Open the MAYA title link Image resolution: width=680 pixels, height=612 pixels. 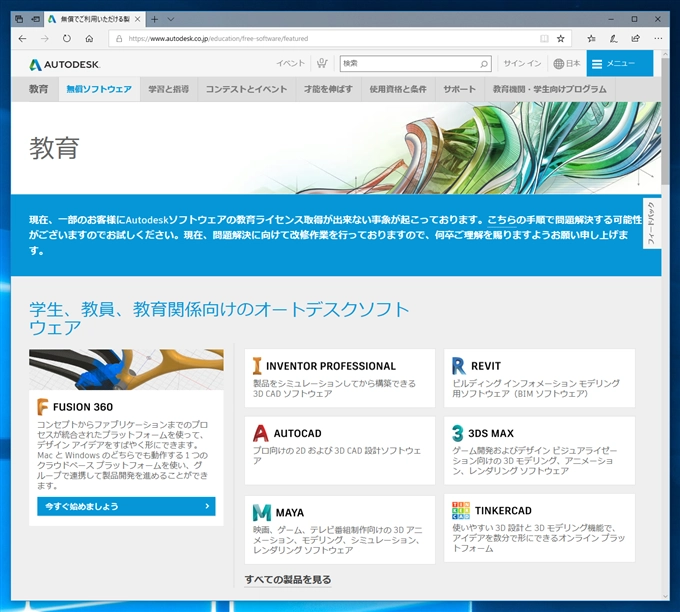tap(290, 513)
